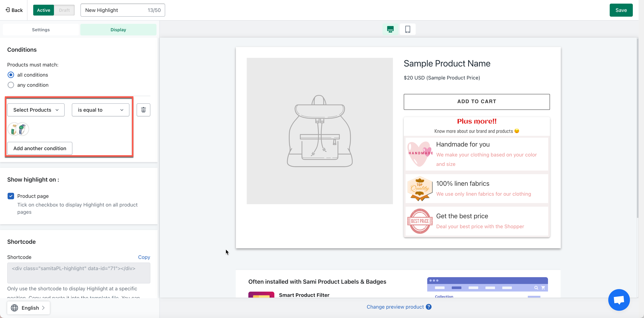
Task: Click the $20 USD sample price text
Action: pos(442,78)
